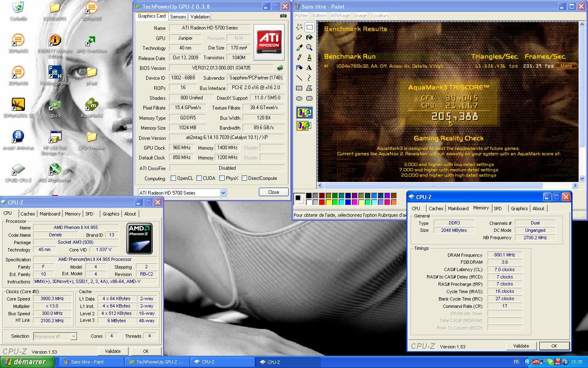Click the Paint vertical scrollbar down arrow
The image size is (588, 368).
tap(582, 179)
